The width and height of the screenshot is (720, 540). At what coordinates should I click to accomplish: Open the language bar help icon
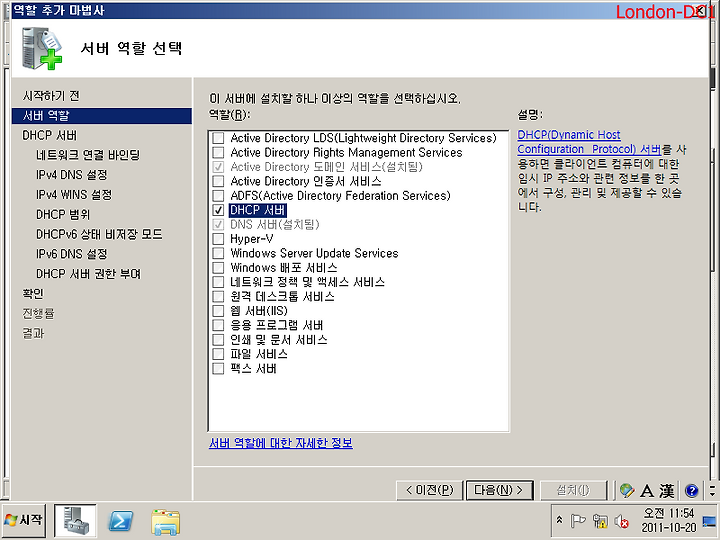click(691, 491)
